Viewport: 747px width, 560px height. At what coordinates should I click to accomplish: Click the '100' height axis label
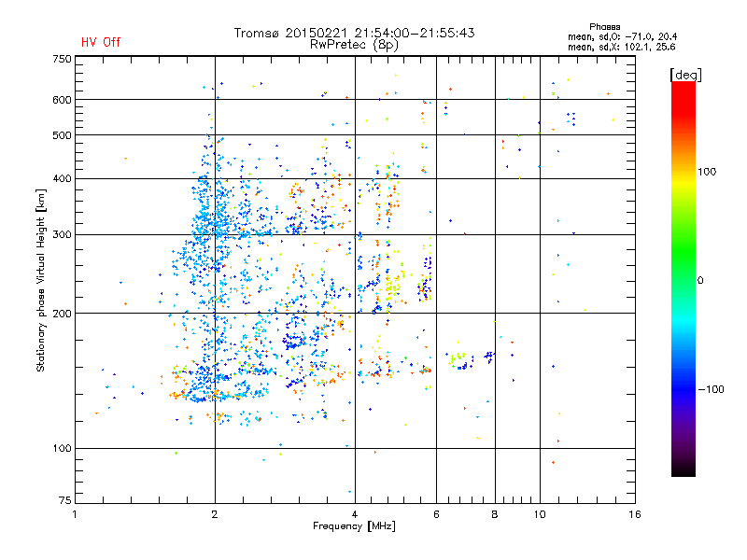[62, 448]
